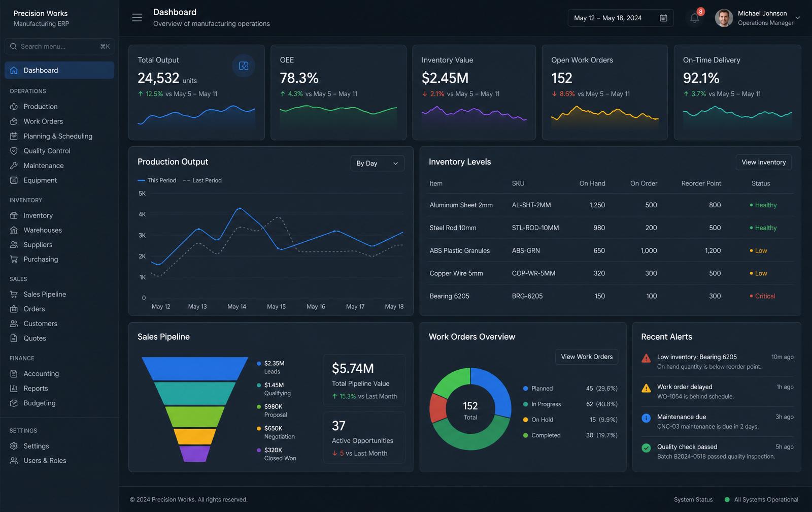Click the View Work Orders button

(x=587, y=357)
